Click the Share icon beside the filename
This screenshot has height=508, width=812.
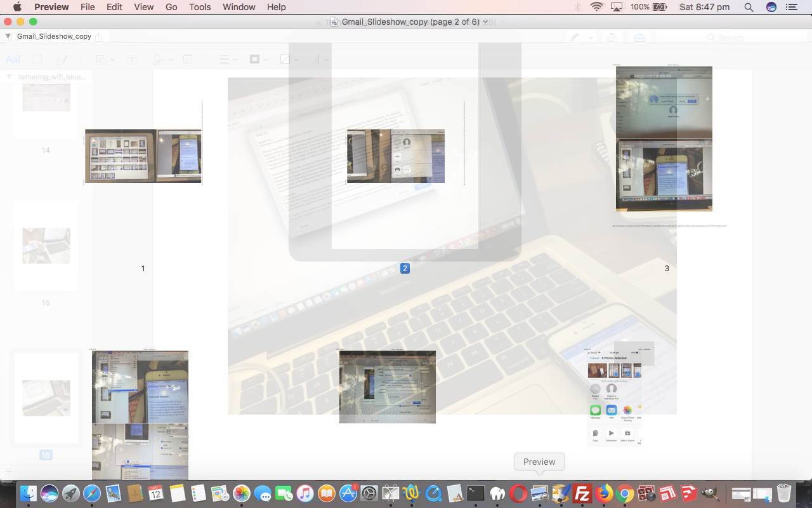tap(99, 37)
